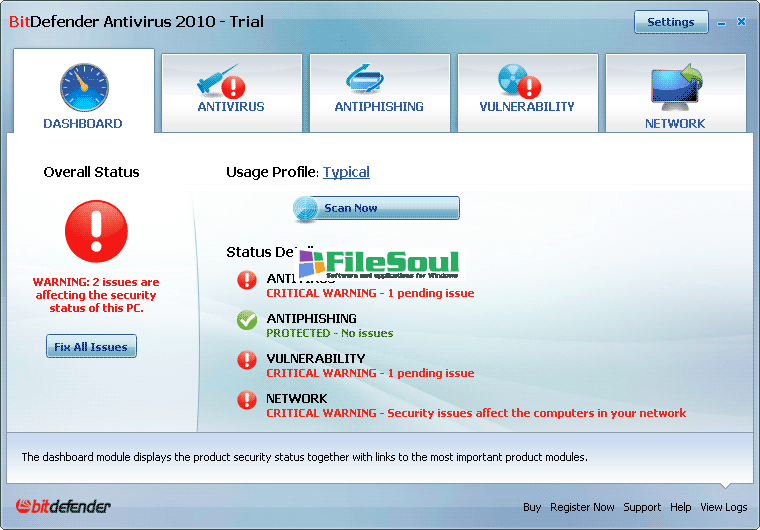Click the Register Now link
The width and height of the screenshot is (760, 530).
coord(582,507)
